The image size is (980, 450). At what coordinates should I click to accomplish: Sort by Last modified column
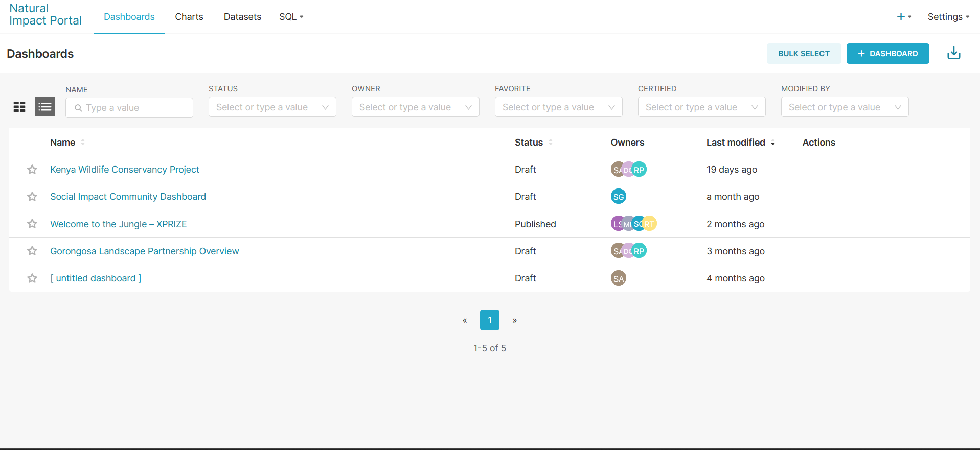[x=741, y=143]
